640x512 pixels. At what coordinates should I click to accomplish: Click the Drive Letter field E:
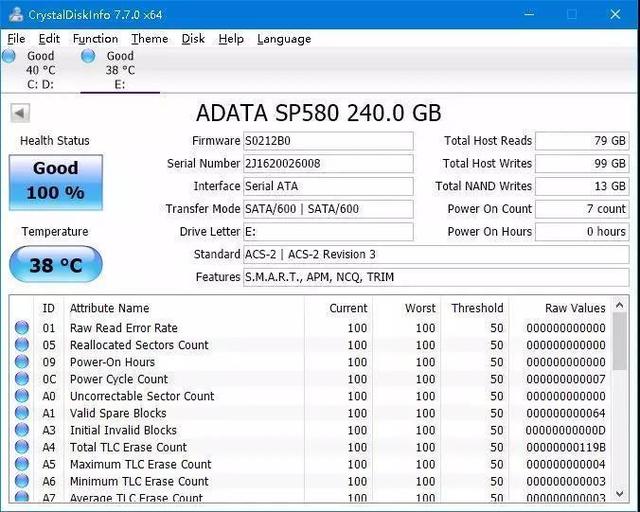coord(328,232)
